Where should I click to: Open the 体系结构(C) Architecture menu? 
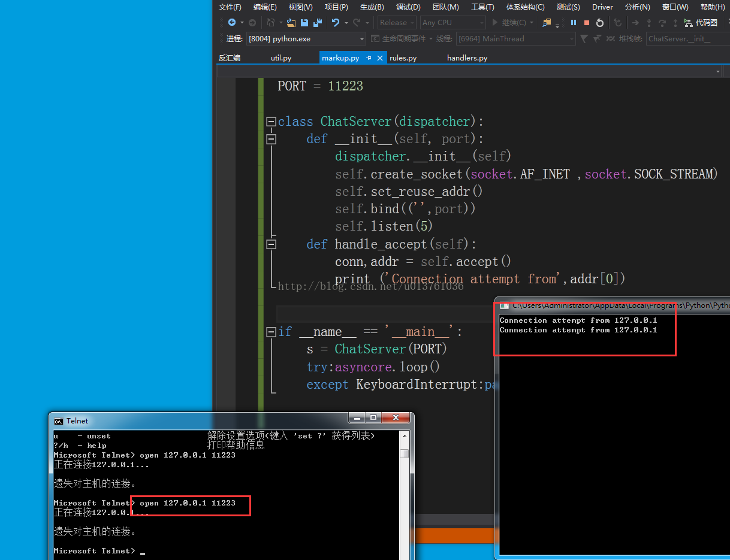point(526,7)
